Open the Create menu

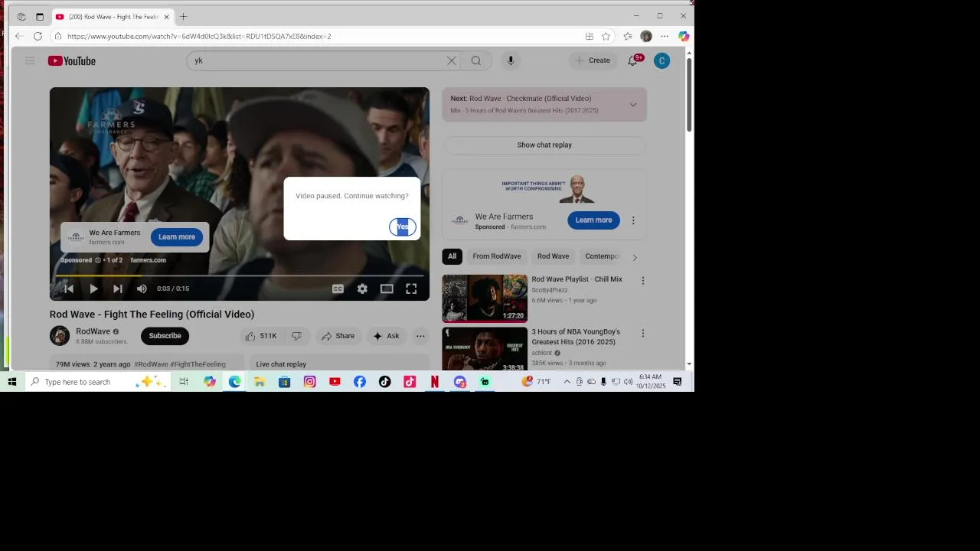tap(593, 60)
